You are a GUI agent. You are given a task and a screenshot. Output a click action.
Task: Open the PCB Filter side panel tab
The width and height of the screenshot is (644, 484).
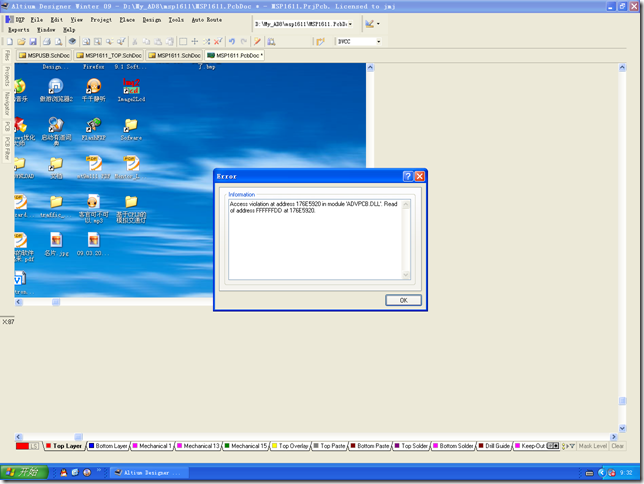7,148
